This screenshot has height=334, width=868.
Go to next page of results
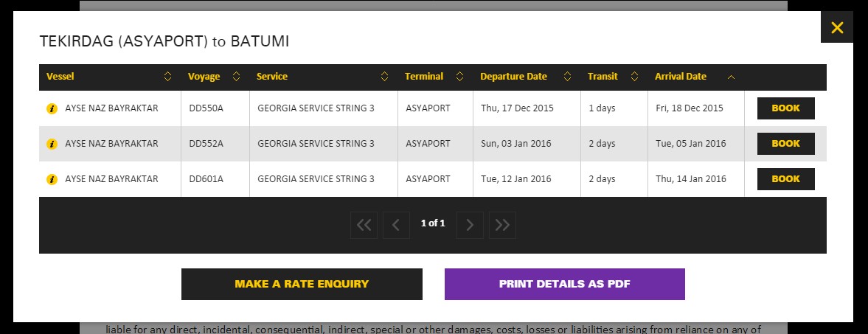coord(470,225)
